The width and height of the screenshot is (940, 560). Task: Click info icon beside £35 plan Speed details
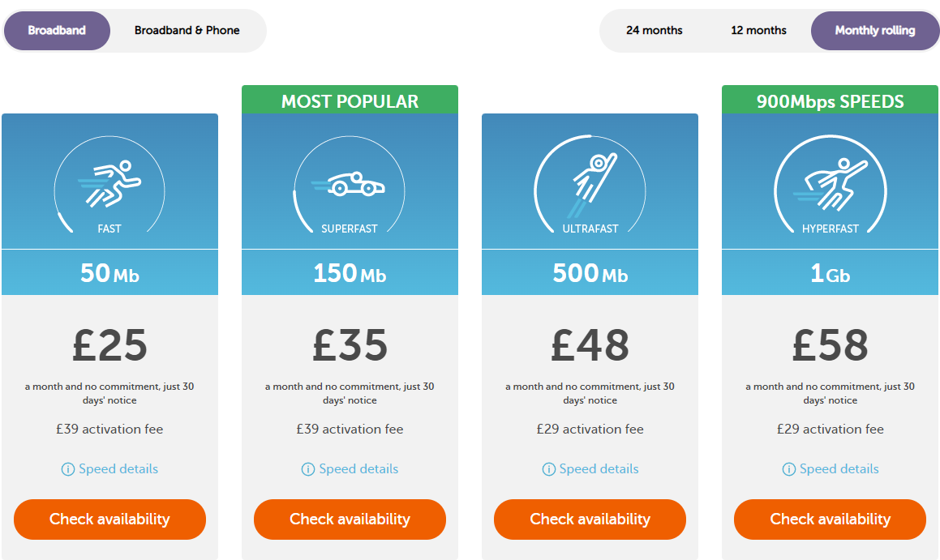pyautogui.click(x=307, y=469)
